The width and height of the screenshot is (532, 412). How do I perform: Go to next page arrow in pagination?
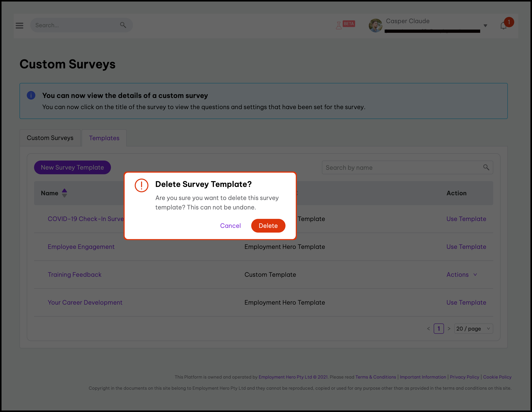(449, 328)
